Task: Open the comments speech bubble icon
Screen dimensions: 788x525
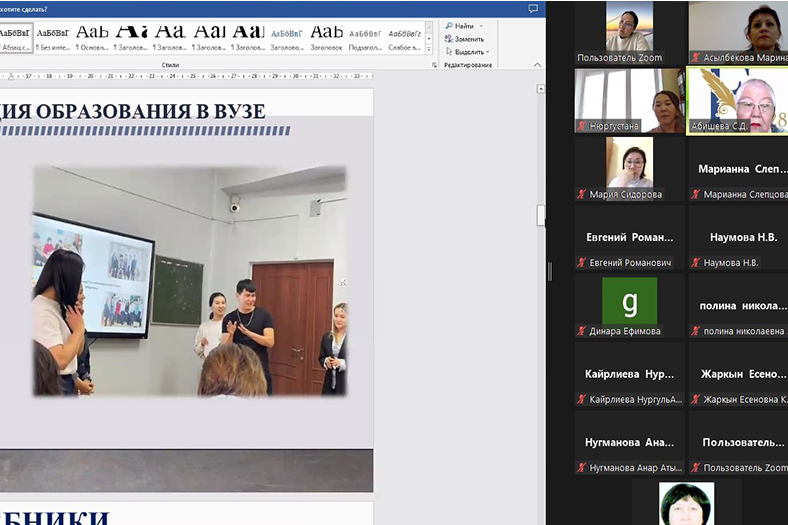Action: (x=533, y=9)
